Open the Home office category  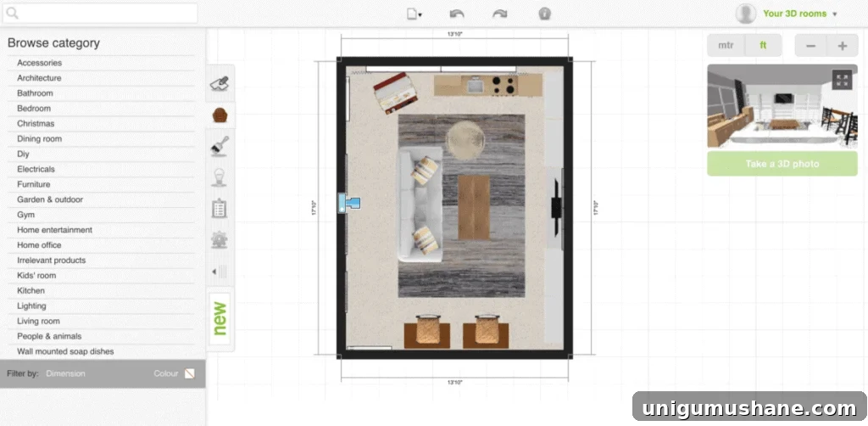coord(39,245)
